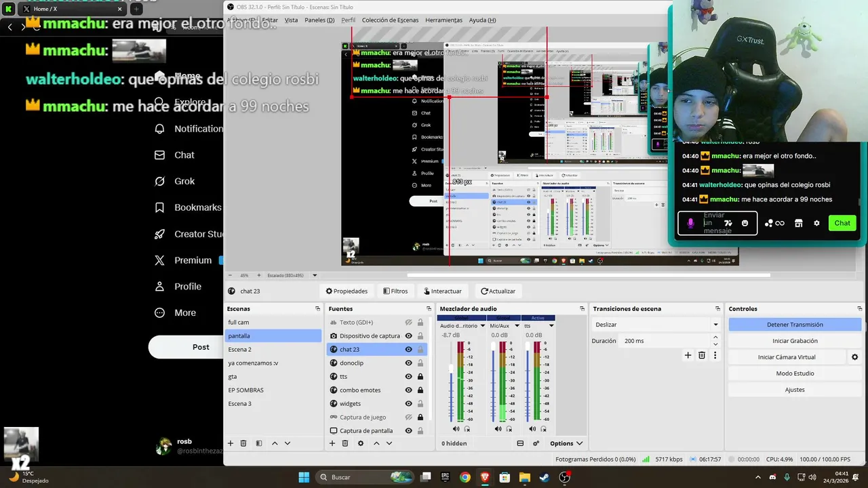Open the audio mixer Options dropdown
This screenshot has width=868, height=488.
tap(566, 443)
